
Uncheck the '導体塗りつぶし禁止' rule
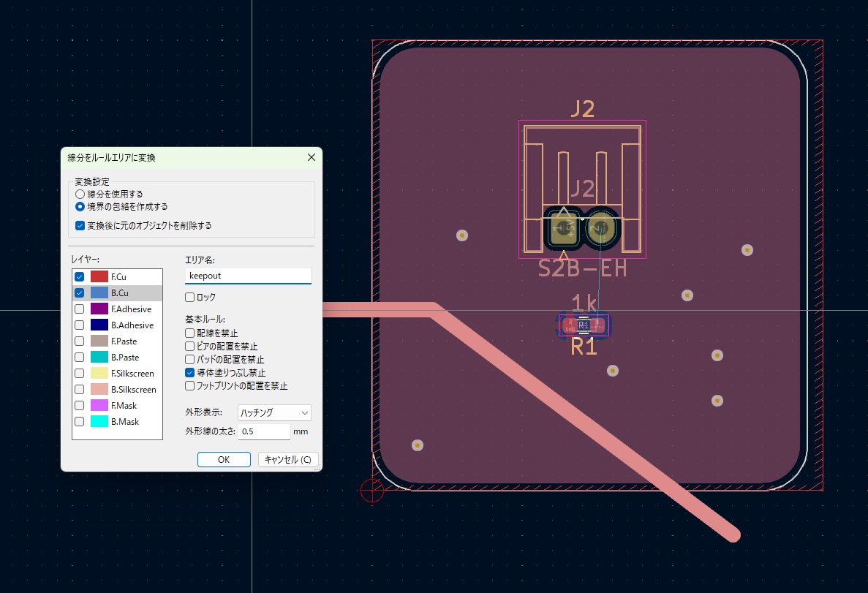click(190, 373)
